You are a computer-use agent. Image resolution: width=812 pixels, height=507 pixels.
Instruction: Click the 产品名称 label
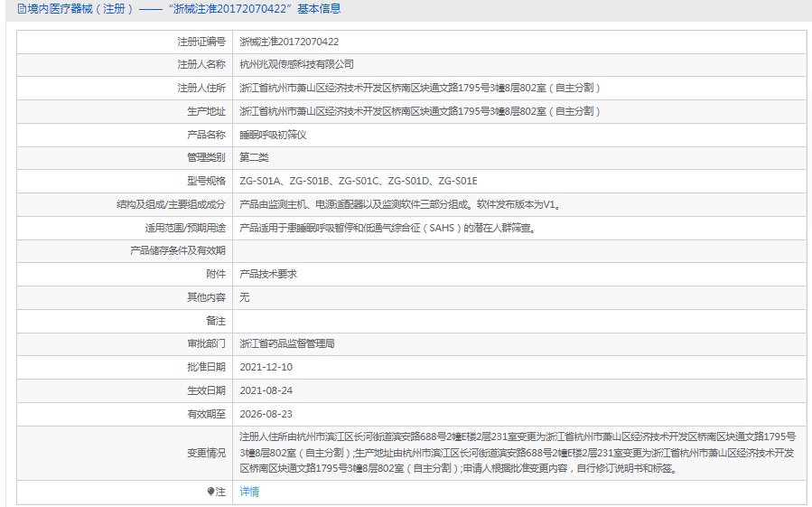206,135
